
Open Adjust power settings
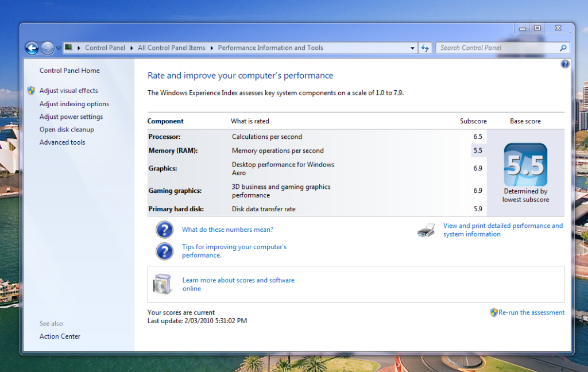[x=71, y=117]
